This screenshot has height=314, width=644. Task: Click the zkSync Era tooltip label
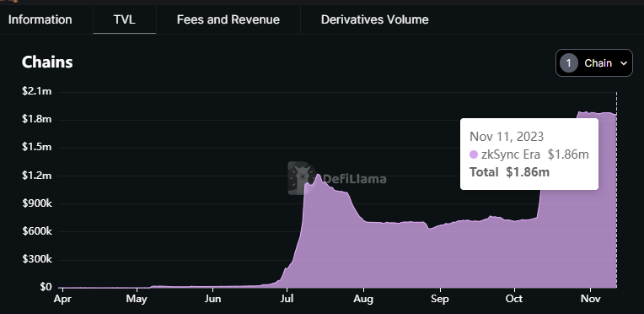pyautogui.click(x=511, y=154)
